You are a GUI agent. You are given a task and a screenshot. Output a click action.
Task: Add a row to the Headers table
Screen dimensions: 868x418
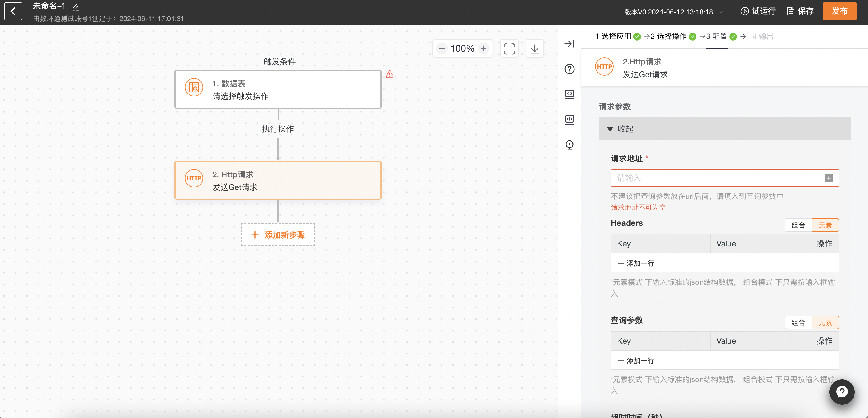(x=636, y=263)
